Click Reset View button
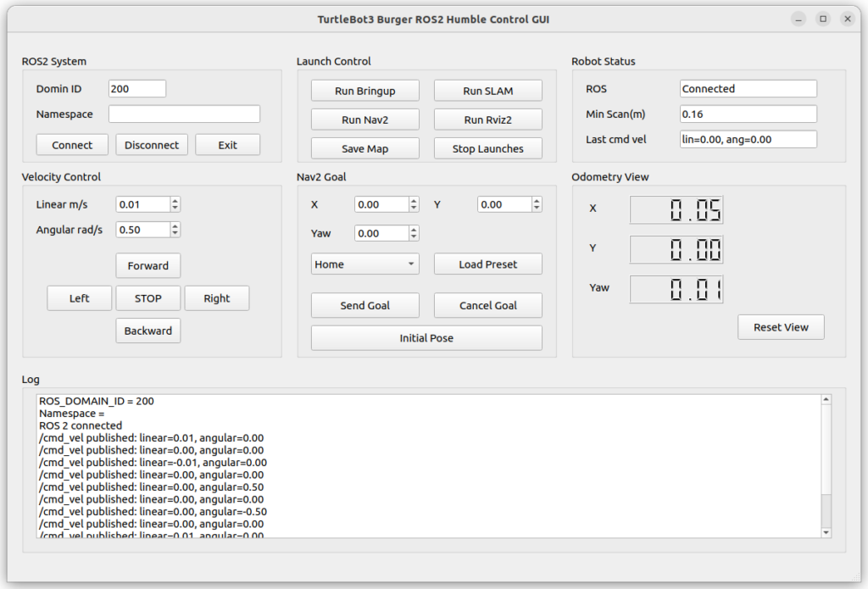The image size is (868, 589). click(781, 327)
